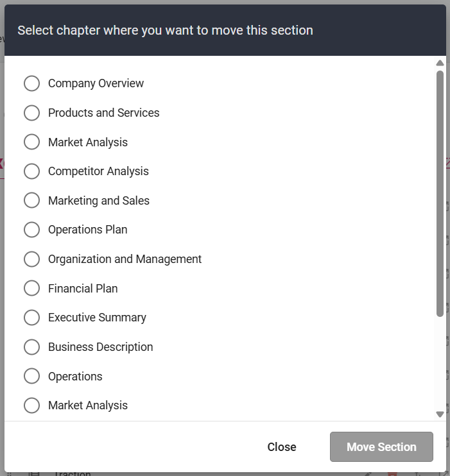Click the Move Section button
This screenshot has width=450, height=476.
(381, 447)
